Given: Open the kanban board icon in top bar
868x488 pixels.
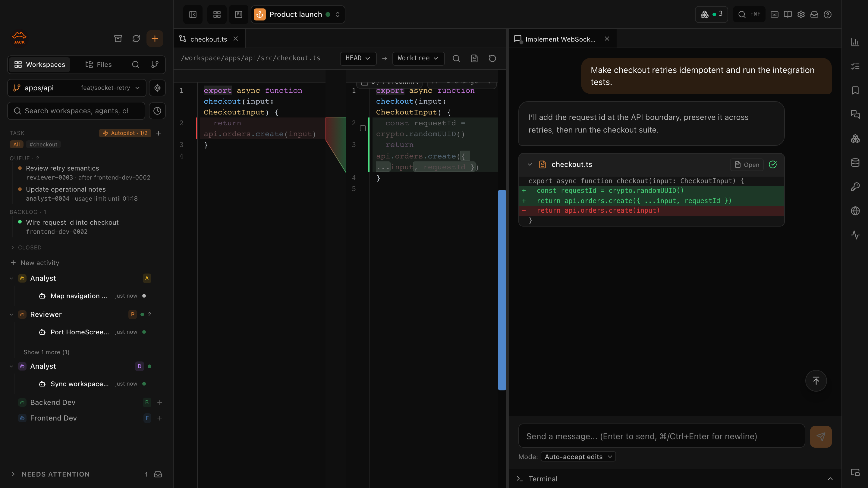Looking at the screenshot, I should click(239, 14).
